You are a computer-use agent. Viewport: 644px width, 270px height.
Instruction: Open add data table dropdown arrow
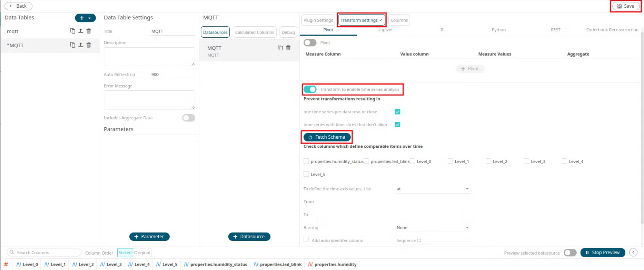90,18
